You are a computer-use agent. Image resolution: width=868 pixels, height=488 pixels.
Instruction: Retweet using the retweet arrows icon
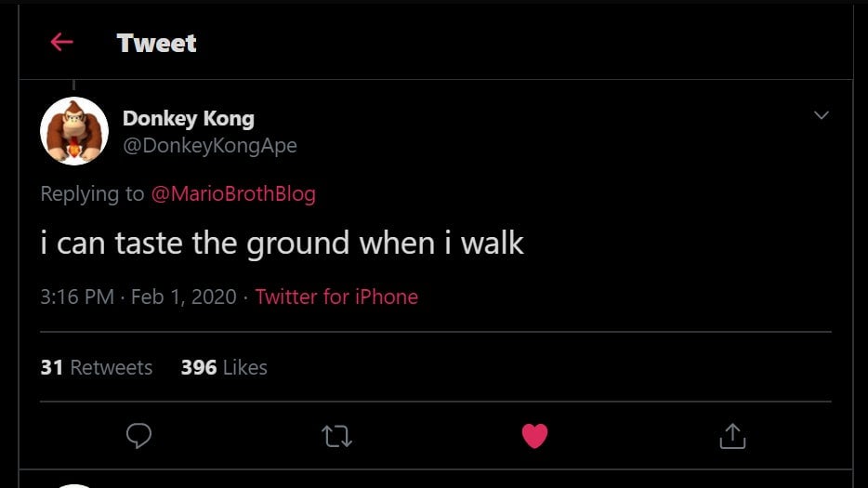coord(336,435)
